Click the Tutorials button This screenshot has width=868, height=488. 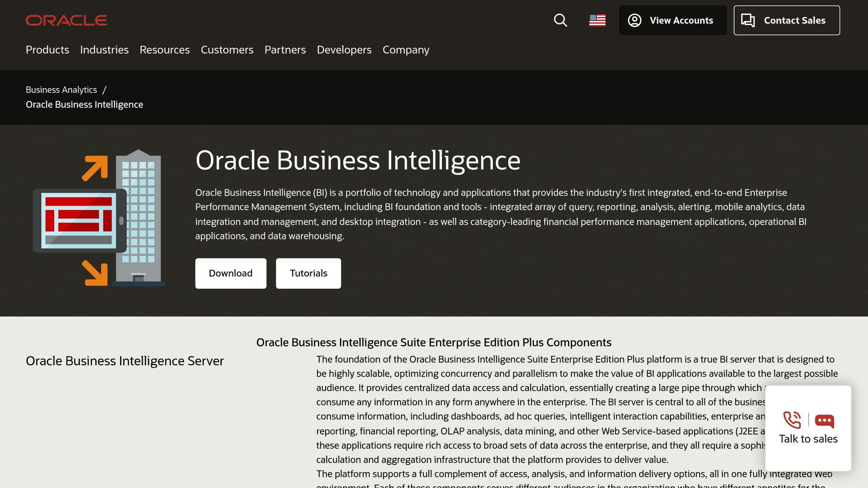point(309,274)
